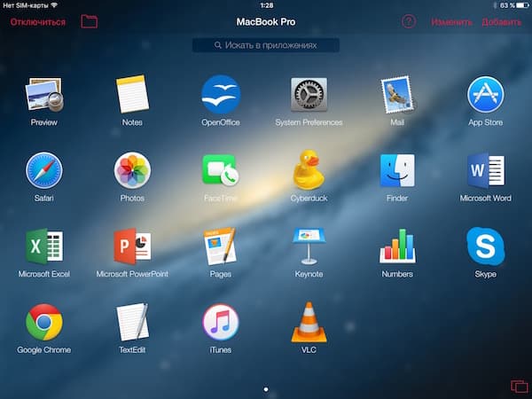Viewport: 532px width, 399px height.
Task: Launch the iTunes icon
Action: [221, 323]
